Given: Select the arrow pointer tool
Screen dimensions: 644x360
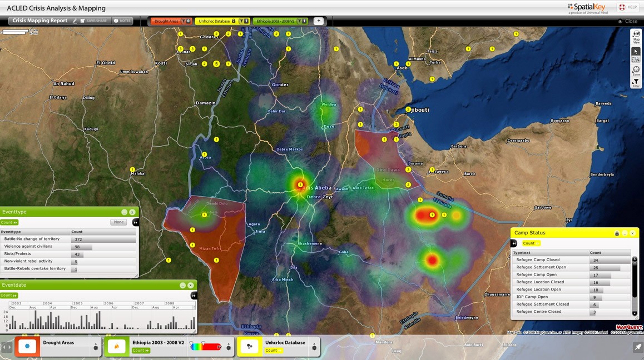Looking at the screenshot, I should pos(636,50).
